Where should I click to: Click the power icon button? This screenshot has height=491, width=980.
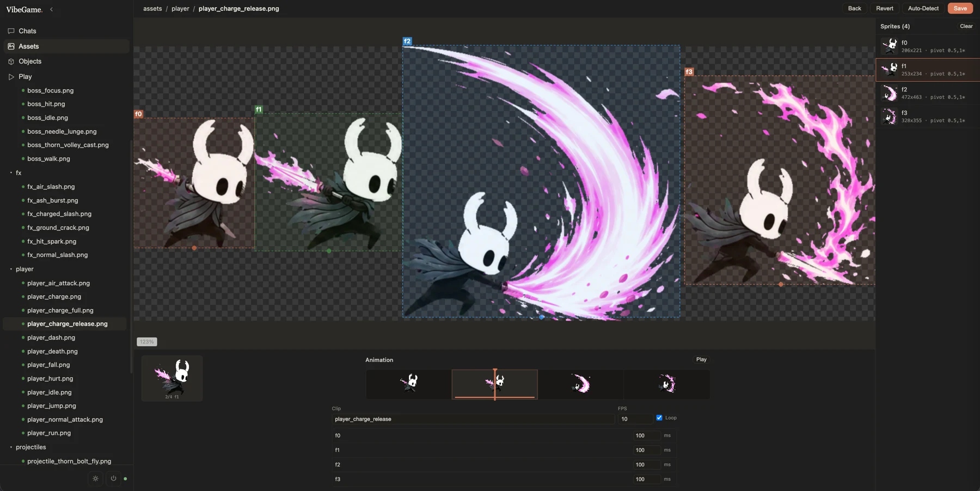pyautogui.click(x=113, y=478)
